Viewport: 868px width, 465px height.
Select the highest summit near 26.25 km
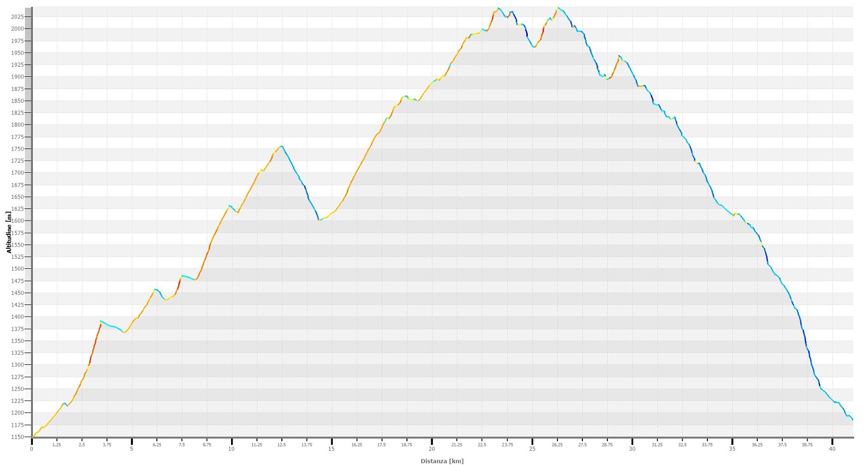(x=558, y=8)
